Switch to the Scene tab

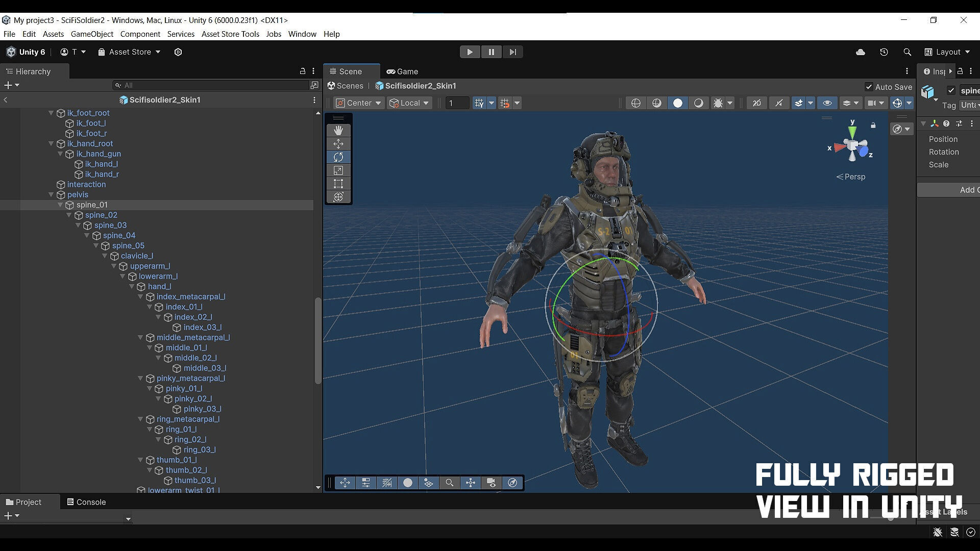(x=351, y=71)
